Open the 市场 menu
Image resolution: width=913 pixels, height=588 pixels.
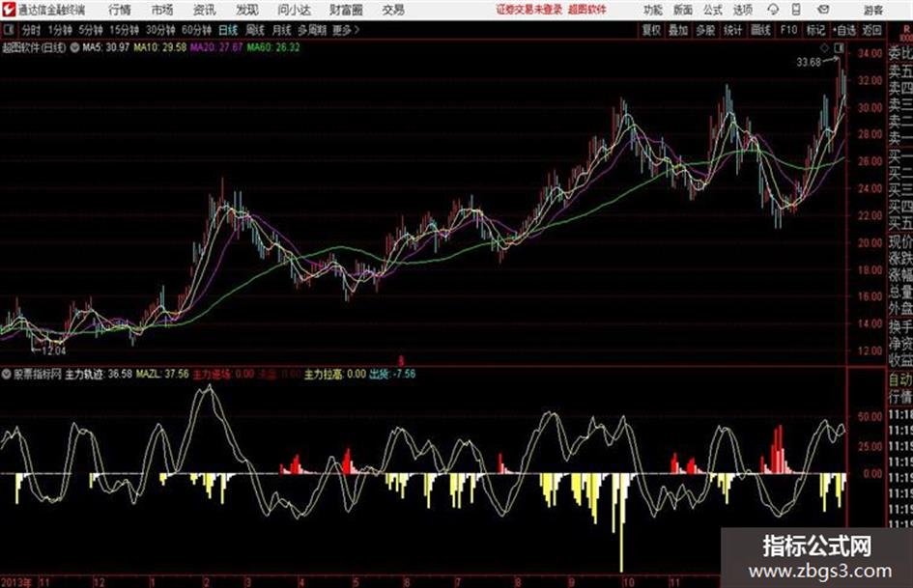click(x=162, y=10)
